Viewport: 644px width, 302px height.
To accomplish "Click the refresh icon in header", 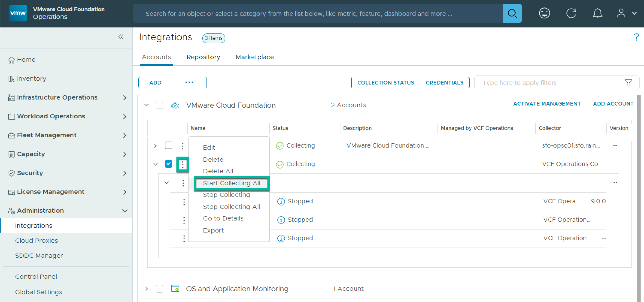I will coord(571,14).
